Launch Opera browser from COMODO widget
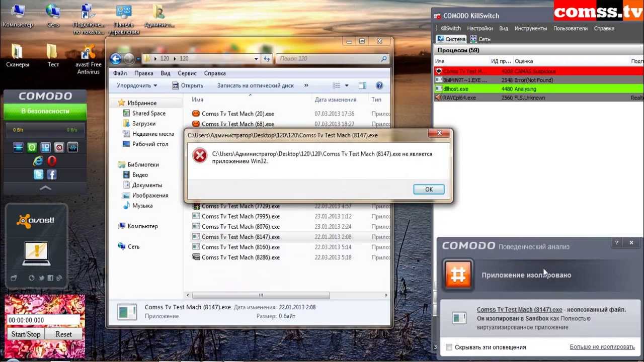The height and width of the screenshot is (362, 644). pos(52,161)
